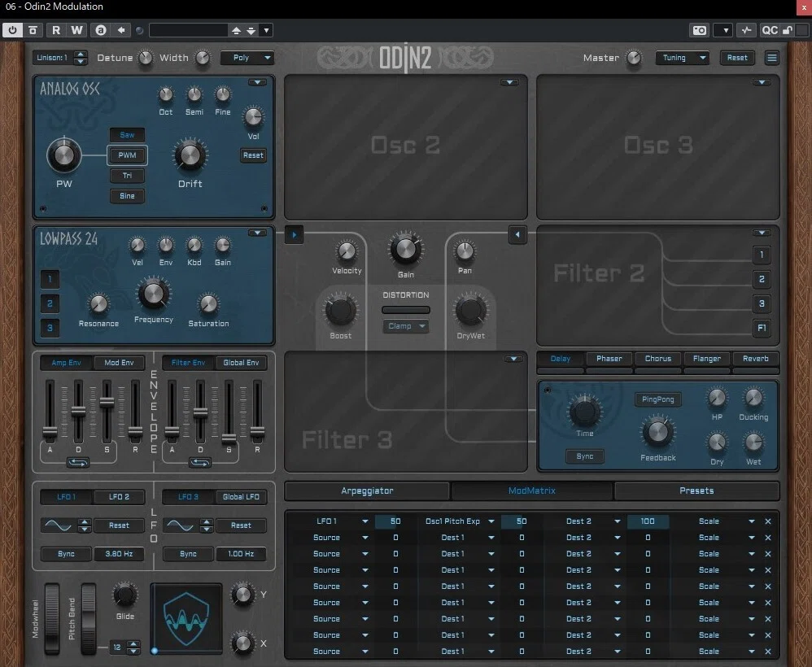Click the Write automation W button
Viewport: 812px width, 667px height.
point(76,30)
